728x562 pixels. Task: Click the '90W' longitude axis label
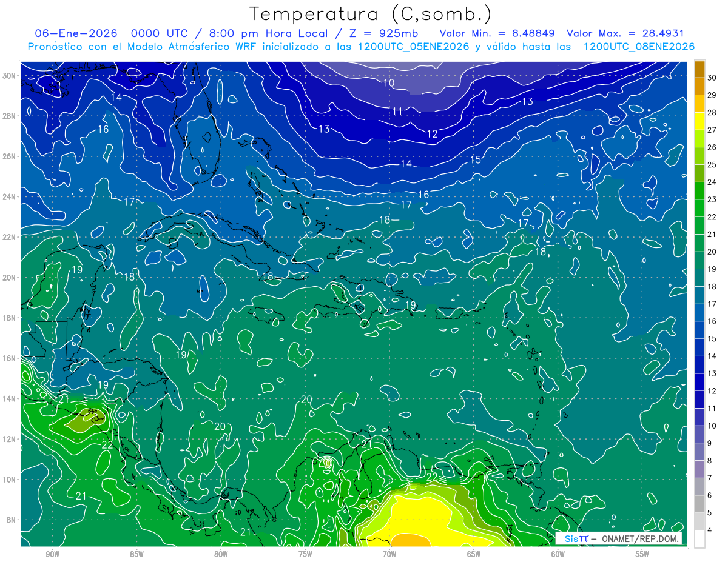pyautogui.click(x=53, y=554)
